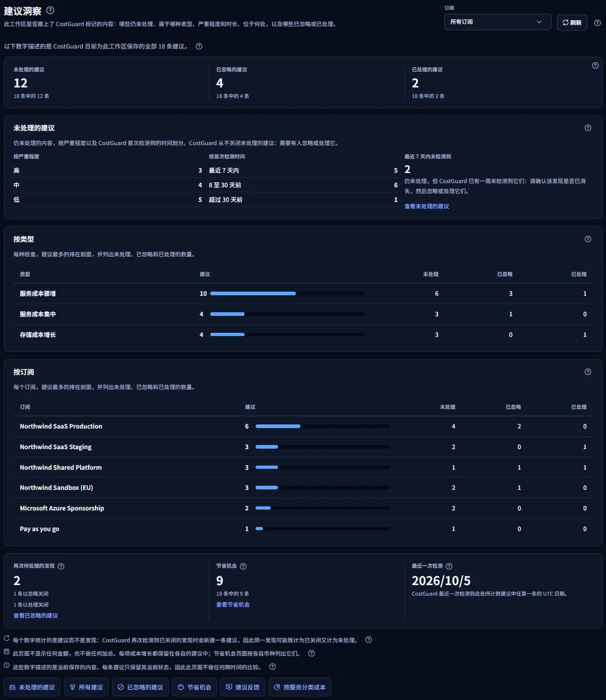Viewport: 606px width, 700px height.
Task: Click help icon in summary counts card
Action: coord(595,65)
